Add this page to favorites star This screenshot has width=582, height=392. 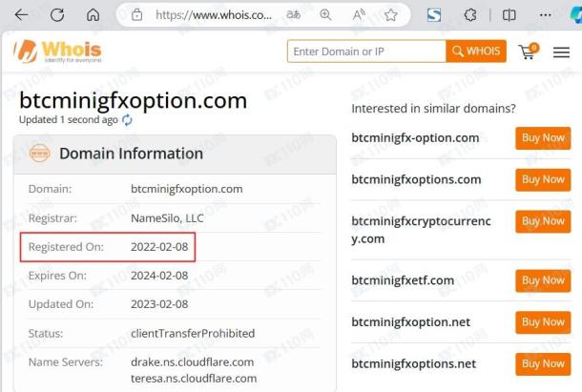pyautogui.click(x=390, y=15)
